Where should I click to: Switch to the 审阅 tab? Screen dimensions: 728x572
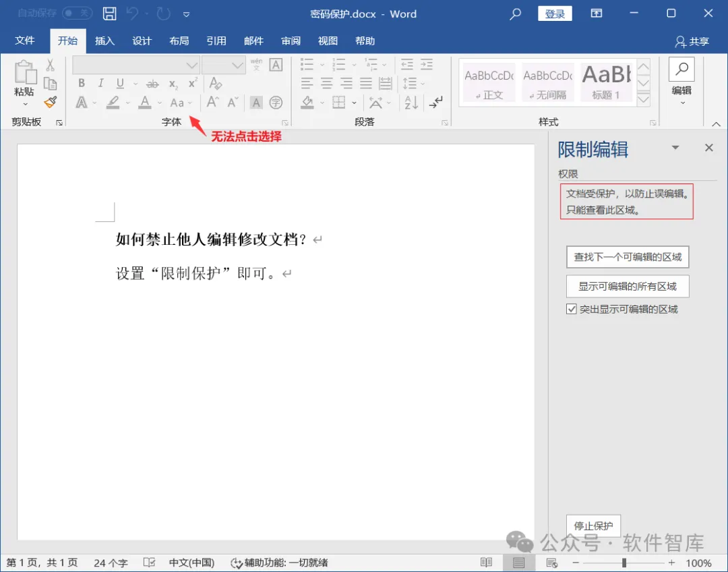[x=291, y=41]
